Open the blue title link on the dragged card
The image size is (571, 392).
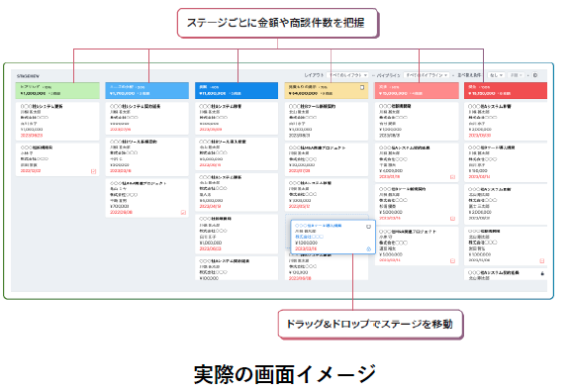pos(318,226)
